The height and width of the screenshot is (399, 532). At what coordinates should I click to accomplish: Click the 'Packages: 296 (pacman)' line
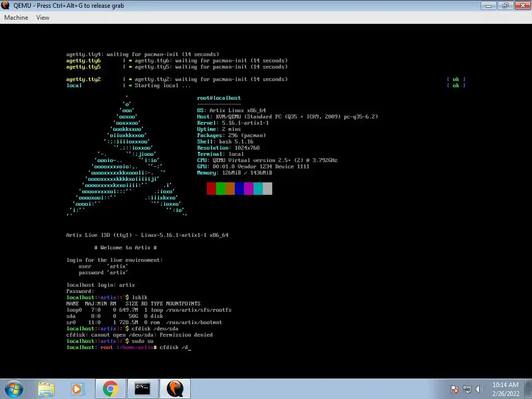click(x=231, y=136)
